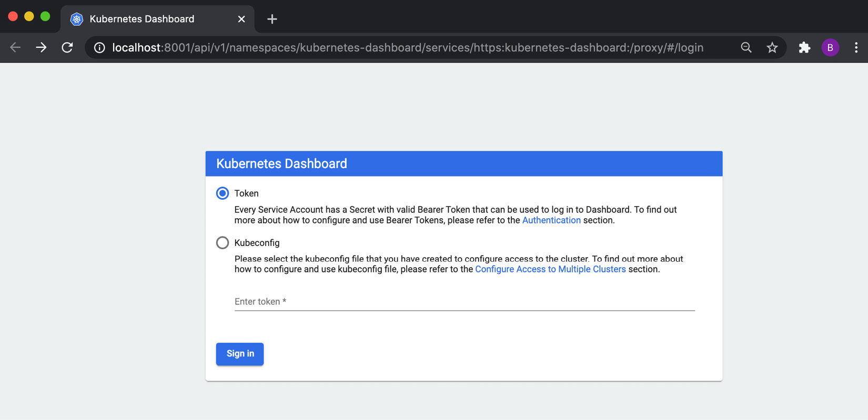Open the site info icon in address bar
Image resolution: width=868 pixels, height=420 pixels.
tap(99, 48)
